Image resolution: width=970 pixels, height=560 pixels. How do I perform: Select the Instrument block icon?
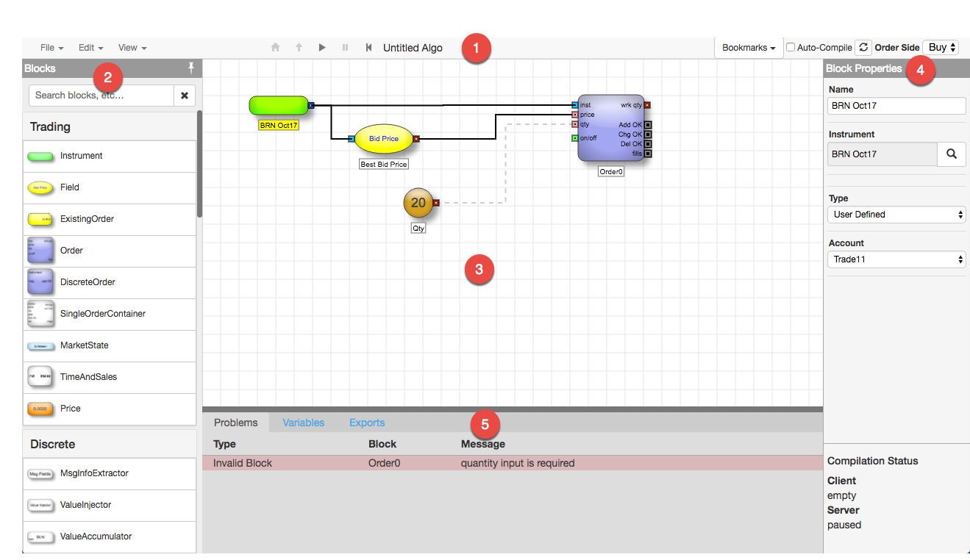(x=40, y=156)
